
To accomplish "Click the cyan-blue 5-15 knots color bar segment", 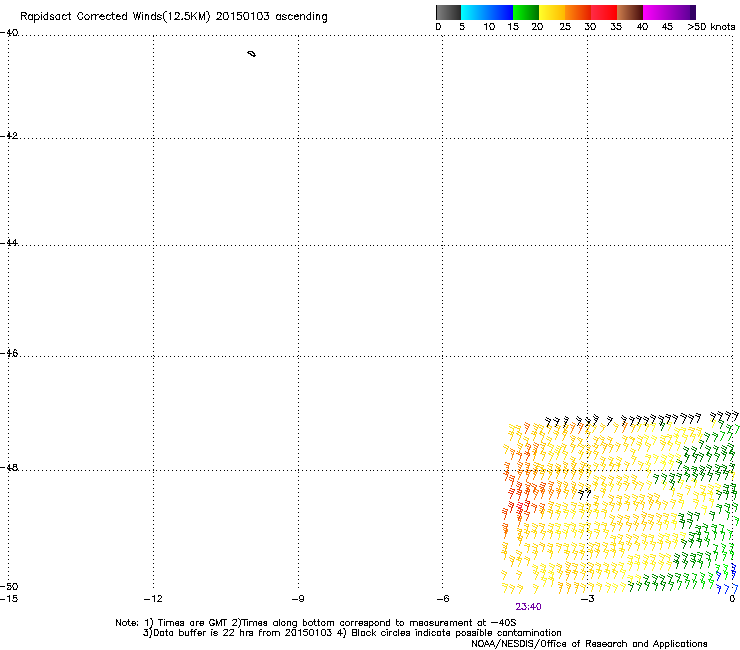I will click(x=487, y=12).
